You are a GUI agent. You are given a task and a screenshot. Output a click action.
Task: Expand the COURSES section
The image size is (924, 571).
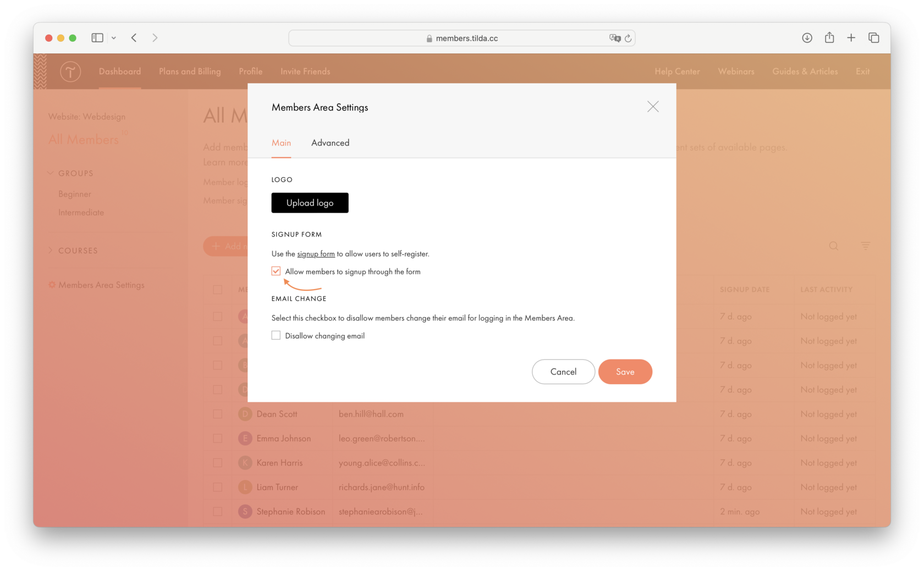pyautogui.click(x=50, y=250)
